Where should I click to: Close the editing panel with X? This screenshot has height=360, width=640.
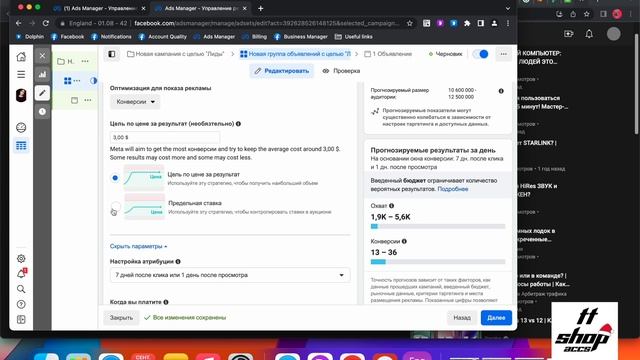42,56
